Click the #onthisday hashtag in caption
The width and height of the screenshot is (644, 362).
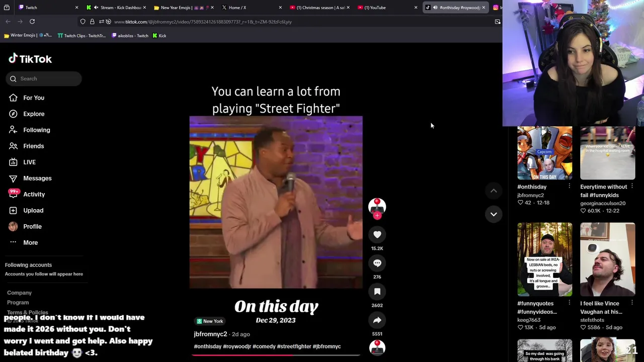tap(207, 346)
